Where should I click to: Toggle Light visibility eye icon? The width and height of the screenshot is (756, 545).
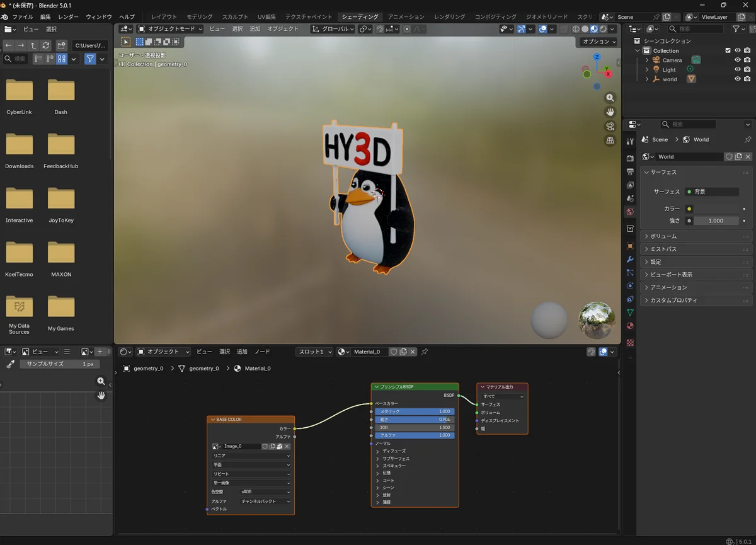pos(737,70)
